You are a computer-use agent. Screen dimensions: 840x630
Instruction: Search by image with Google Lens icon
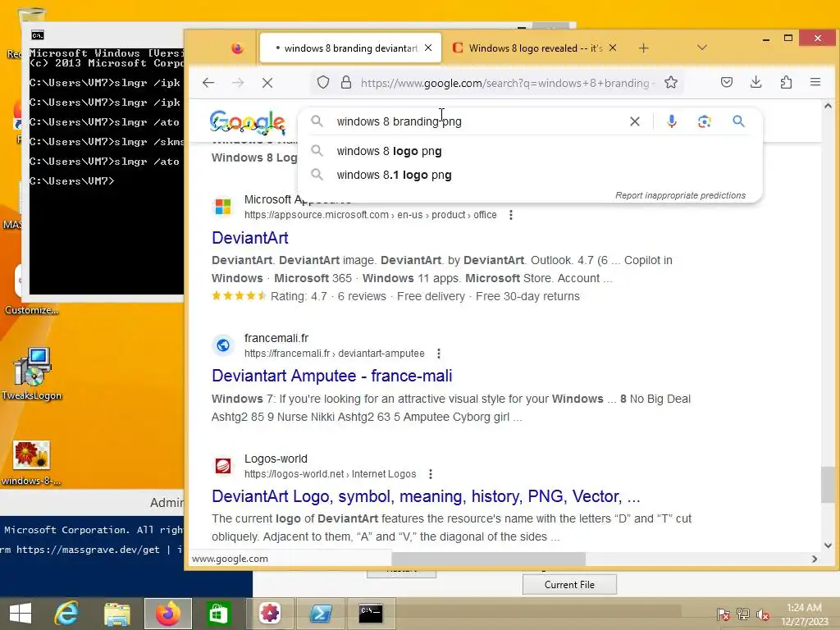(705, 121)
